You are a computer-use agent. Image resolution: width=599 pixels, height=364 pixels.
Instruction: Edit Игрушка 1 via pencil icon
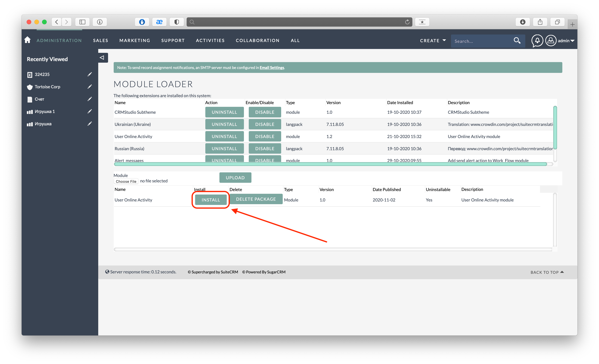click(x=90, y=111)
